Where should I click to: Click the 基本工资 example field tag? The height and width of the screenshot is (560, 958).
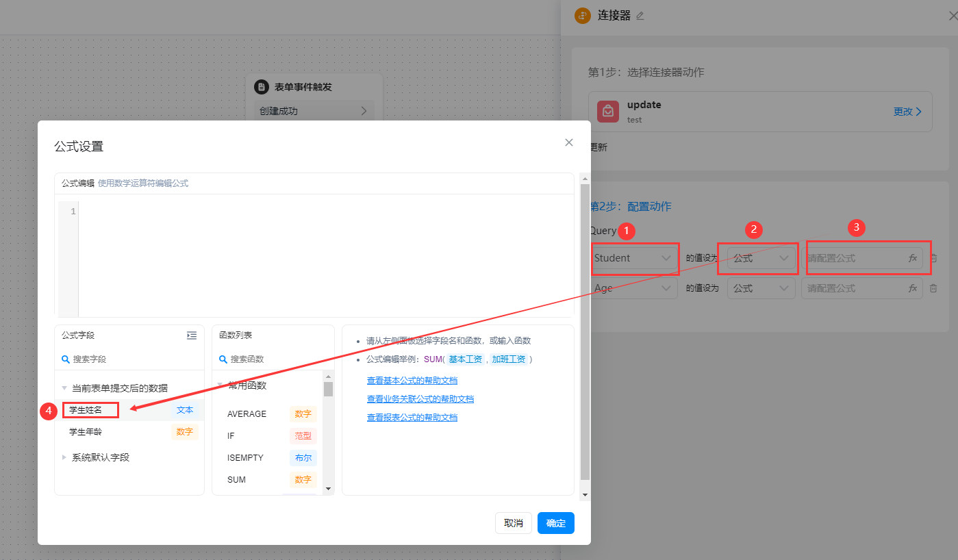click(466, 359)
